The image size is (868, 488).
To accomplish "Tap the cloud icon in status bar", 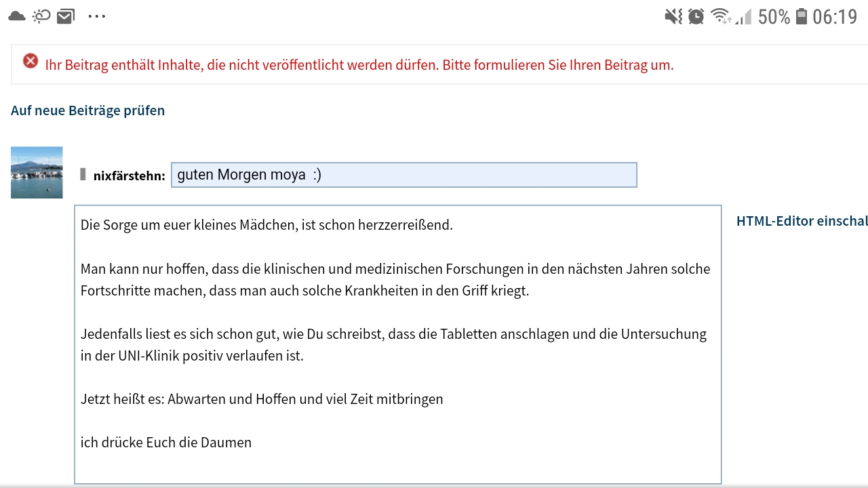I will tap(17, 16).
